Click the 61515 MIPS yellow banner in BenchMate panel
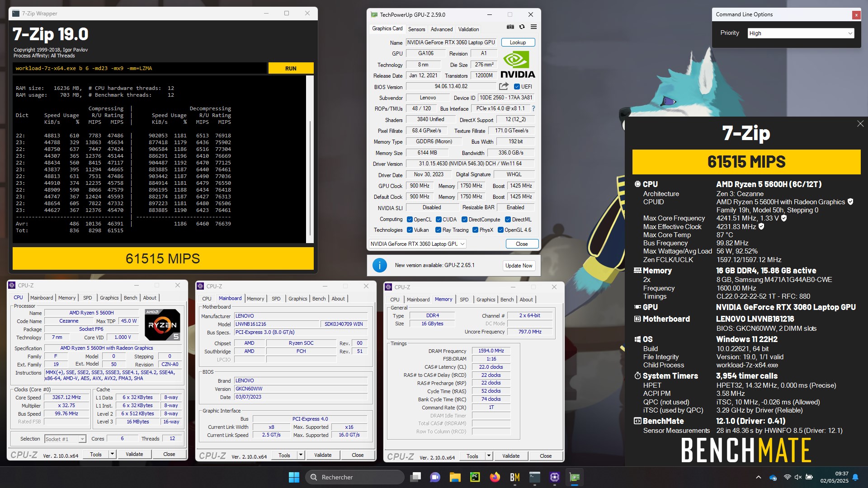 (x=746, y=162)
